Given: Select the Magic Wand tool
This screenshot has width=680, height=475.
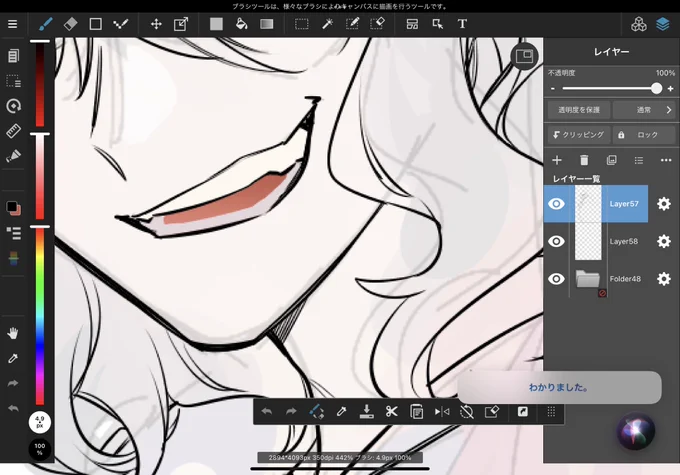Looking at the screenshot, I should point(327,24).
